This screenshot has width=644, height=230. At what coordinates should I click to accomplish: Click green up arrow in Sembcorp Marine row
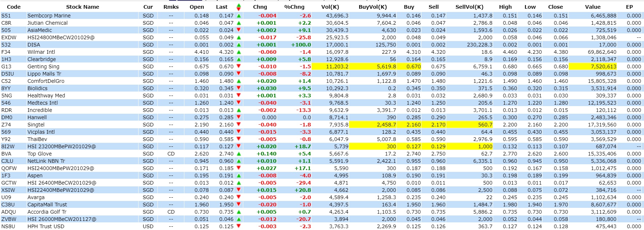[239, 16]
